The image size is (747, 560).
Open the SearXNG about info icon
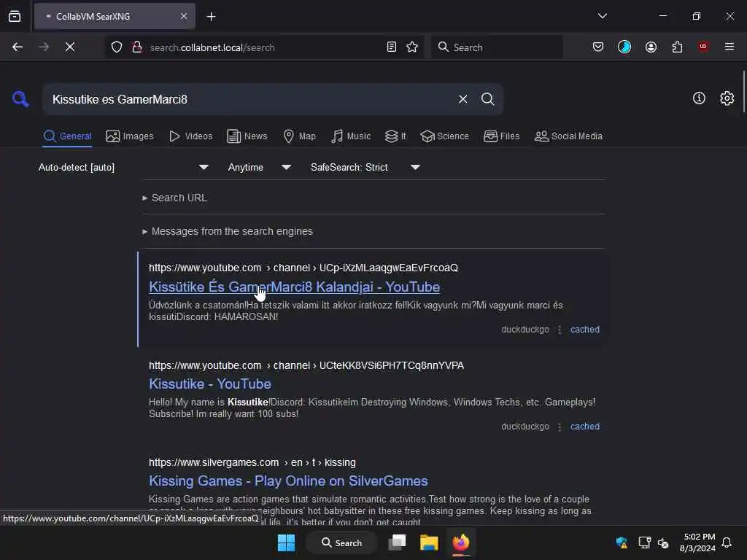coord(699,98)
